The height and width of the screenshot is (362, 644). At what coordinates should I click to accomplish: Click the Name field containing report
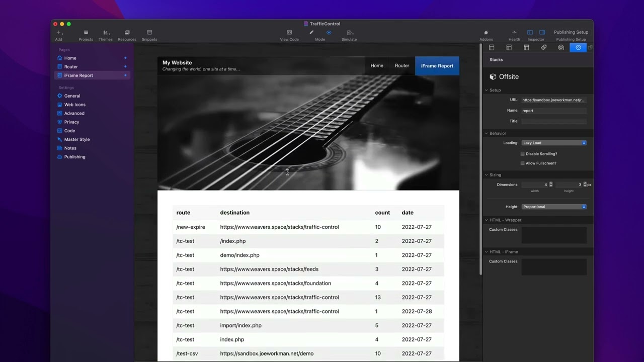tap(554, 111)
